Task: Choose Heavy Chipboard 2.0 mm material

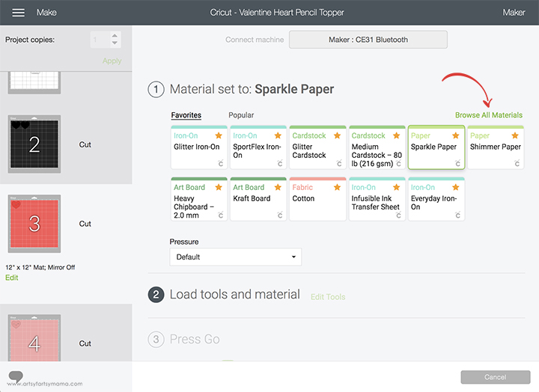Action: (199, 199)
